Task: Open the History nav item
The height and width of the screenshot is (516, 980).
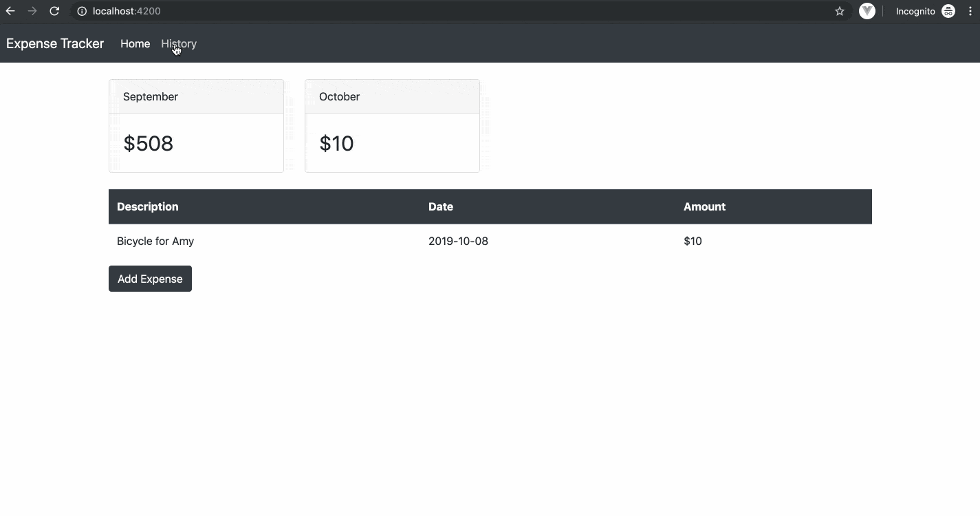Action: click(x=179, y=43)
